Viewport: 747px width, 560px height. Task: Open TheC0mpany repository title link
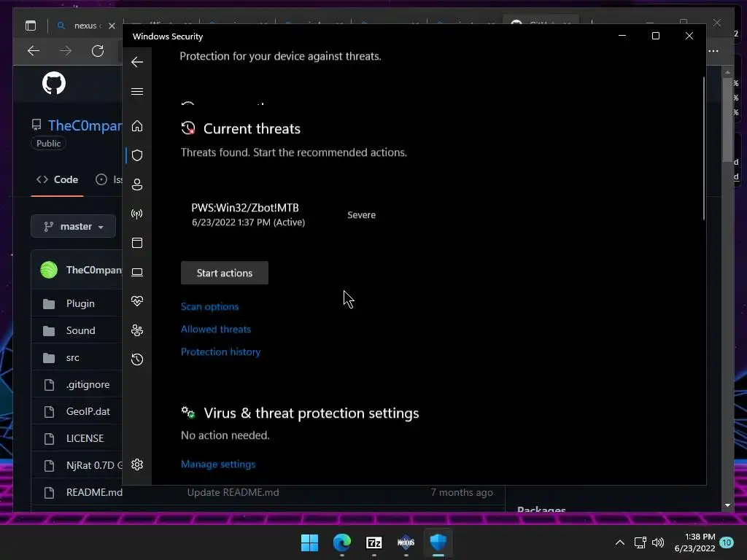[85, 125]
